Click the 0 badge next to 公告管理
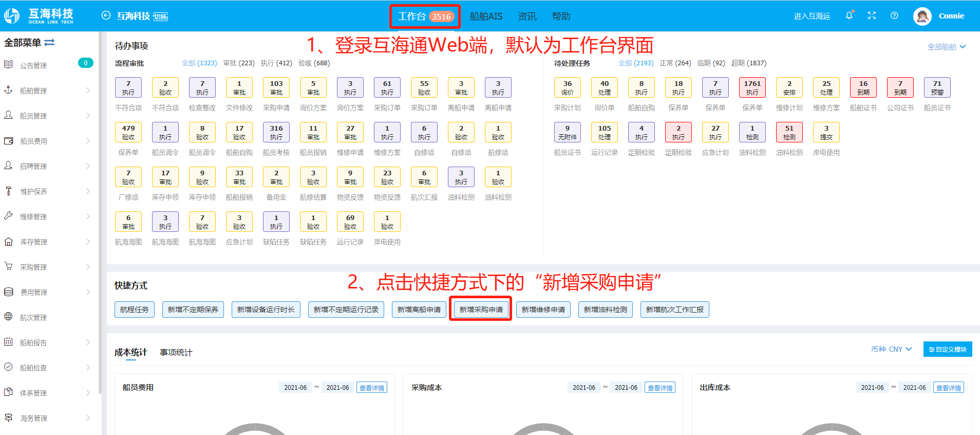This screenshot has height=435, width=980. click(x=86, y=63)
